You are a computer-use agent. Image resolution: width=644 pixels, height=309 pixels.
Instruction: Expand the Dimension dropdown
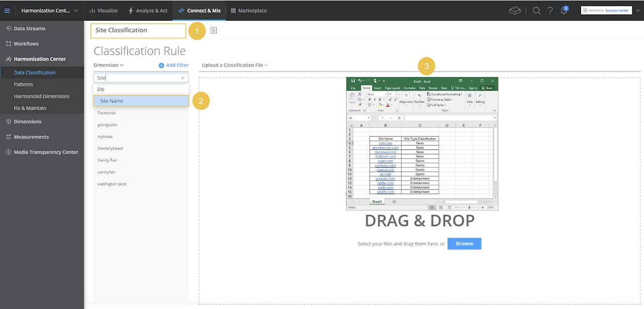point(108,65)
